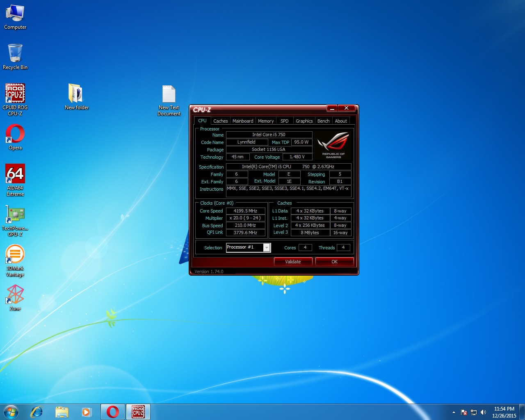Click the system volume speaker icon

click(x=483, y=412)
